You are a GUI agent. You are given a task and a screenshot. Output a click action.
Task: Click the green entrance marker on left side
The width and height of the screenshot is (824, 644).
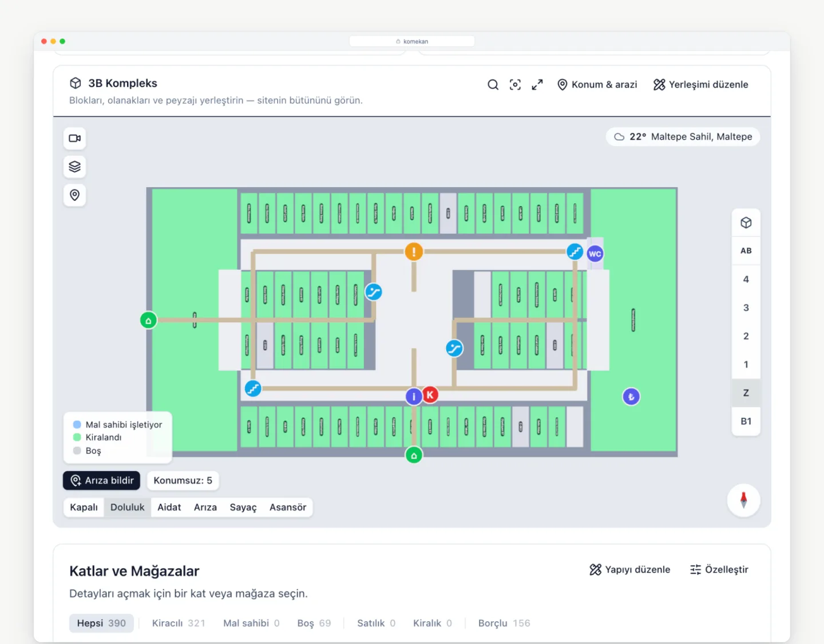point(148,320)
